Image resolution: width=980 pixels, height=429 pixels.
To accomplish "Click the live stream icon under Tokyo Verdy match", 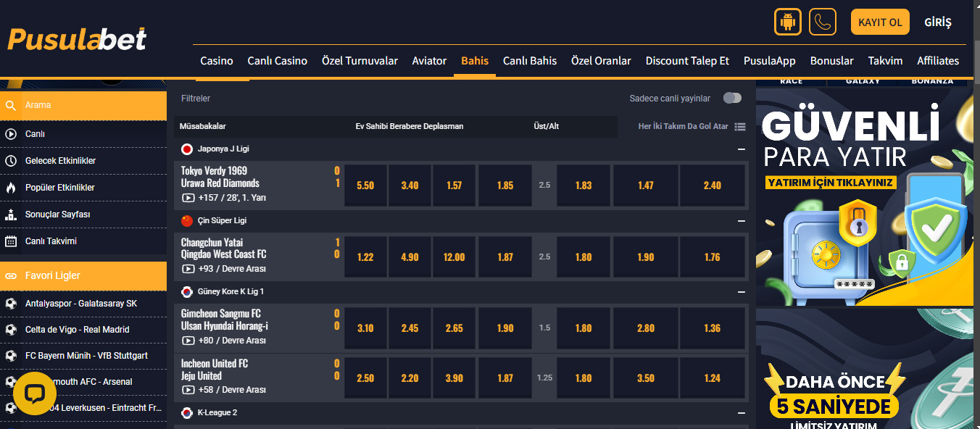I will tap(188, 198).
